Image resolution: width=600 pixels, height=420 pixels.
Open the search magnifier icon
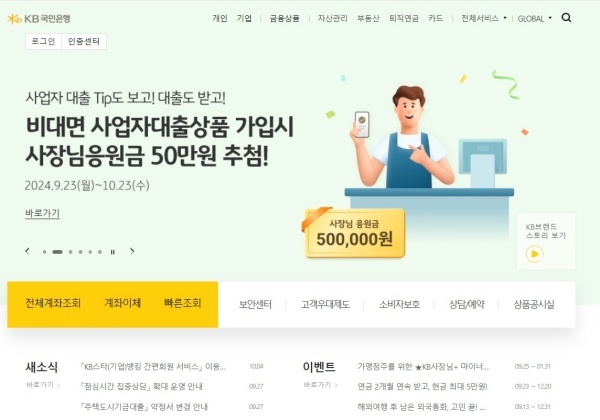[566, 18]
